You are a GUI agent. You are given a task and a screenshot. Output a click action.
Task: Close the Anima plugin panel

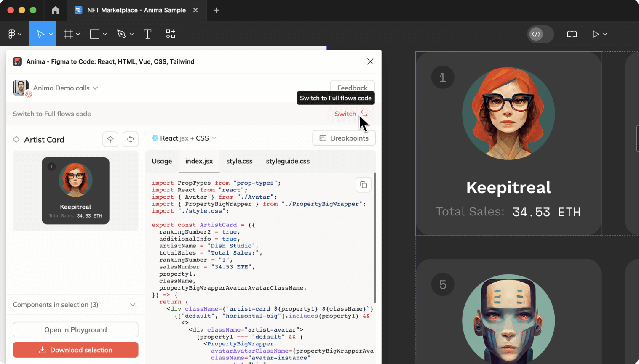pos(370,61)
